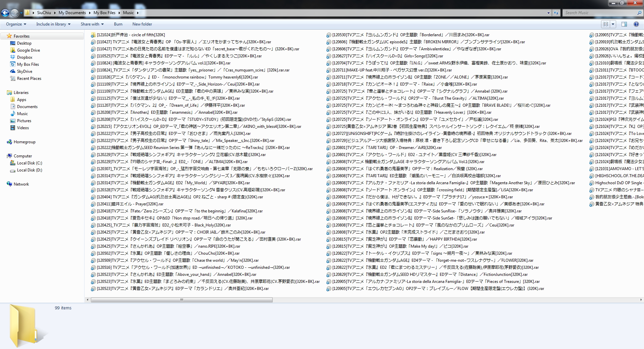Open the Help question mark icon
Viewport: 644px width, 349px height.
pyautogui.click(x=636, y=24)
